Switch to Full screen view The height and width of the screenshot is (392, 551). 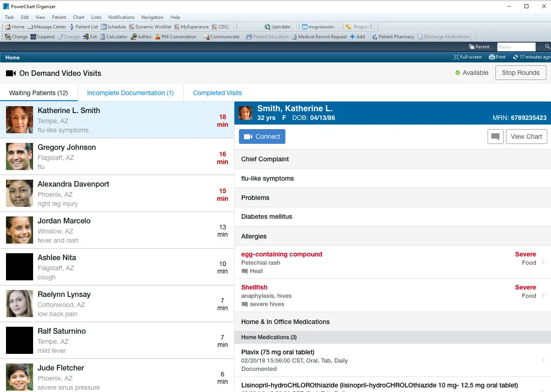coord(467,57)
